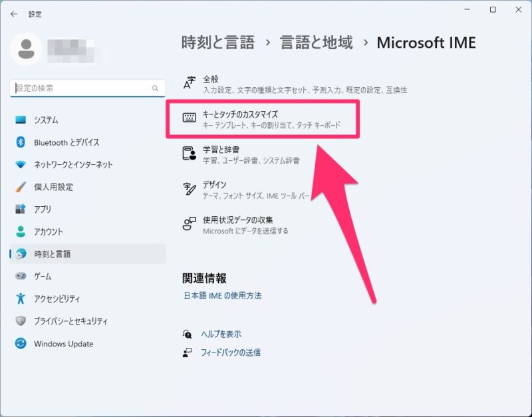Viewport: 532px width, 417px height.
Task: Open 使用状況データの収集 settings
Action: point(235,225)
